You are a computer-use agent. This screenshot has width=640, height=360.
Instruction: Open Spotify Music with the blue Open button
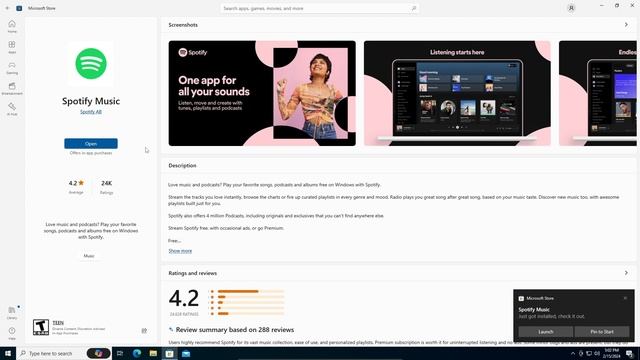click(91, 144)
